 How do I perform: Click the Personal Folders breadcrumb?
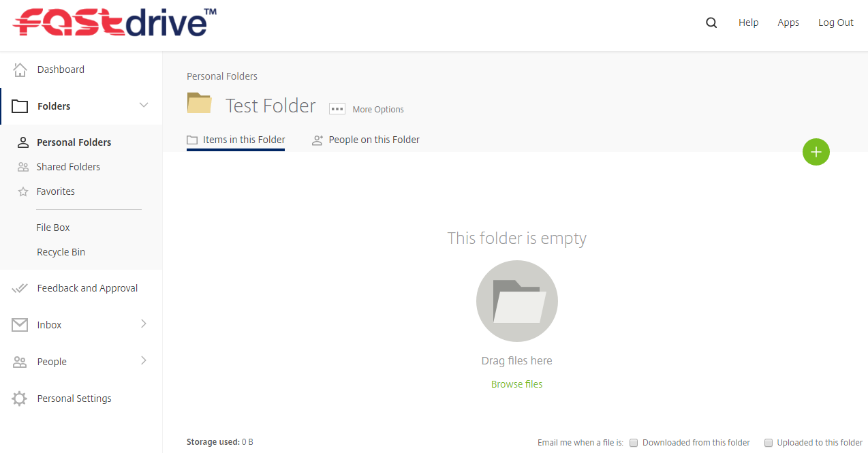(x=222, y=76)
